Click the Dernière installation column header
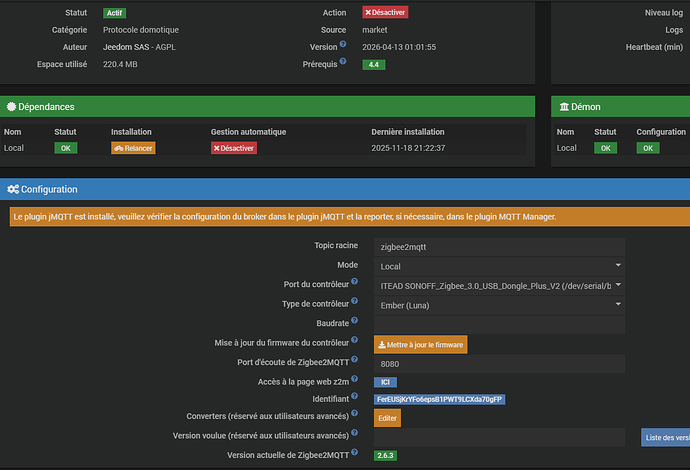690x470 pixels. point(407,132)
